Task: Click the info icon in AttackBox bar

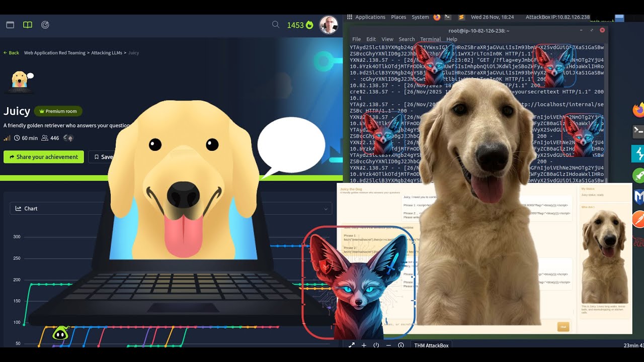Action: (401, 345)
